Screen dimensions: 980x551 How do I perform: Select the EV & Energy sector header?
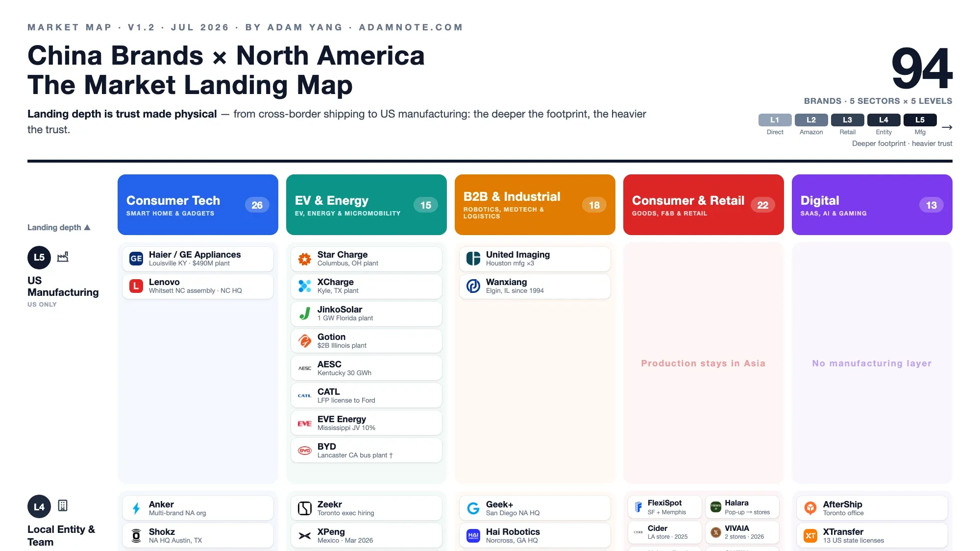point(367,205)
